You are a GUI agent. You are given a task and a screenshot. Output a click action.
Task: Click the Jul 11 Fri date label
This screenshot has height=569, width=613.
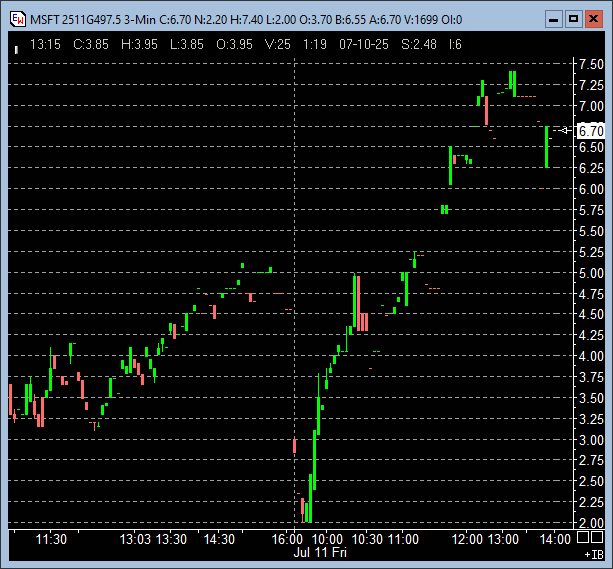tap(320, 552)
